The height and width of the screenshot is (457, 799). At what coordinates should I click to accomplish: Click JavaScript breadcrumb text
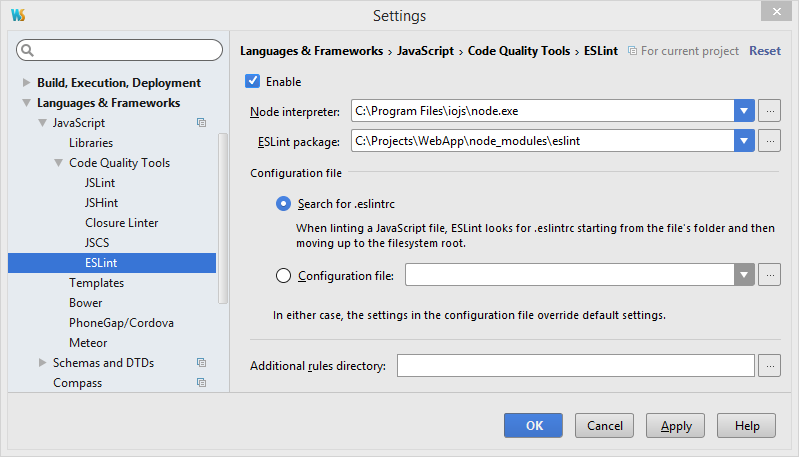point(425,51)
